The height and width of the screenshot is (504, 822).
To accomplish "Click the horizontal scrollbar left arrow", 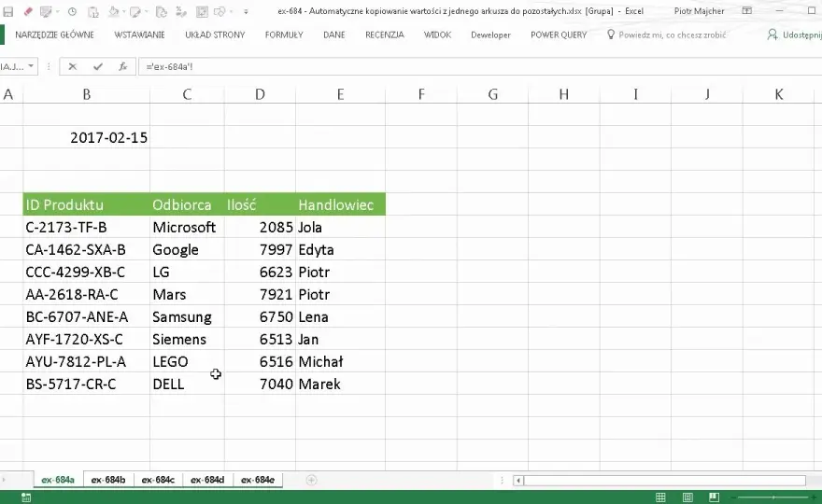I will [517, 480].
